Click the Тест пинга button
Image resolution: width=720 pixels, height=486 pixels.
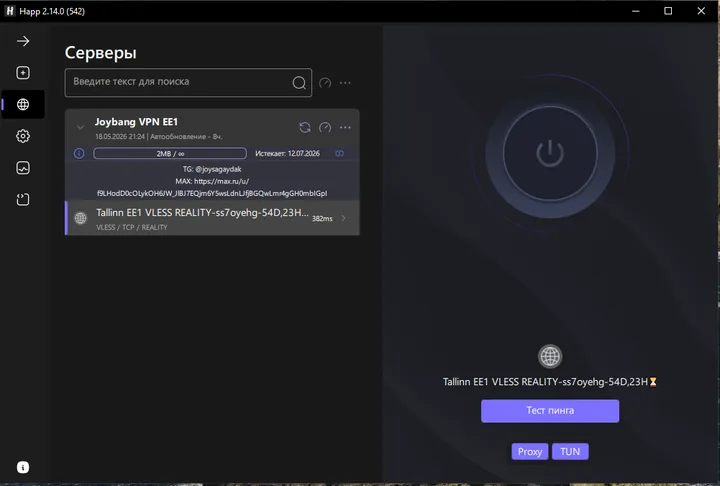pyautogui.click(x=550, y=411)
